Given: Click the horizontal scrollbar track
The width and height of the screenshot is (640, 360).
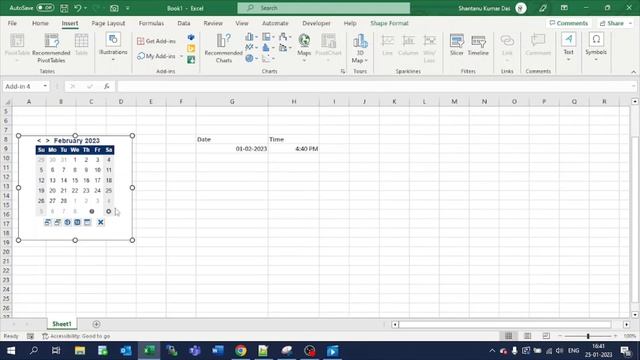Looking at the screenshot, I should (x=504, y=324).
